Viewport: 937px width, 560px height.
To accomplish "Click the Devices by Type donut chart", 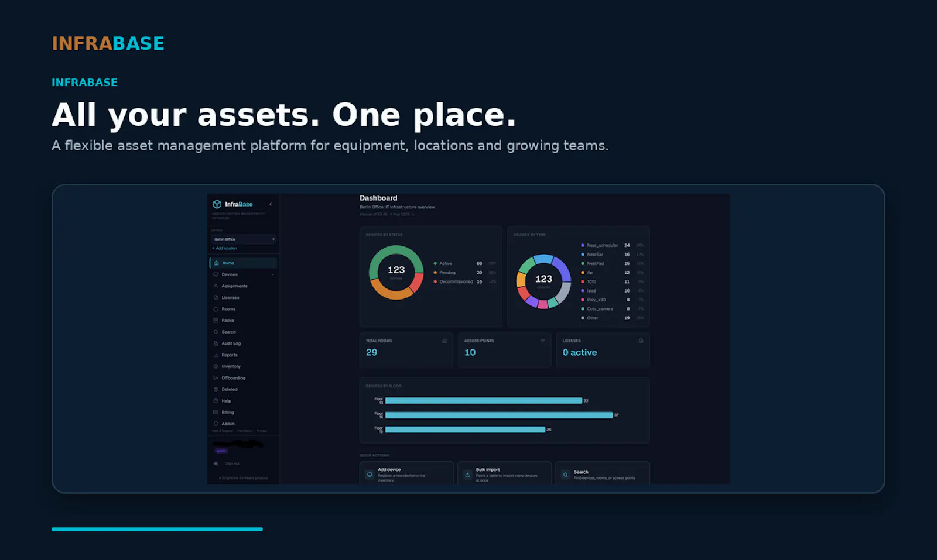I will point(543,281).
